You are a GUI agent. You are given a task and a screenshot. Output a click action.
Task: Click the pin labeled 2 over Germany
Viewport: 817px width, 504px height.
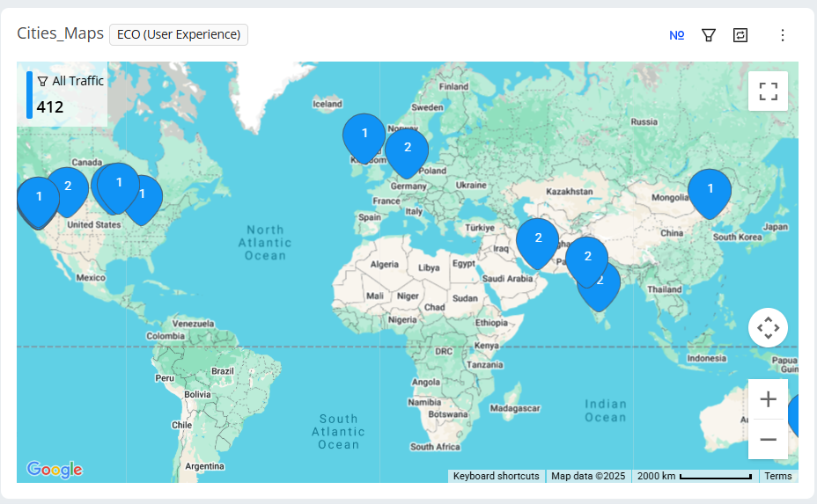click(407, 150)
